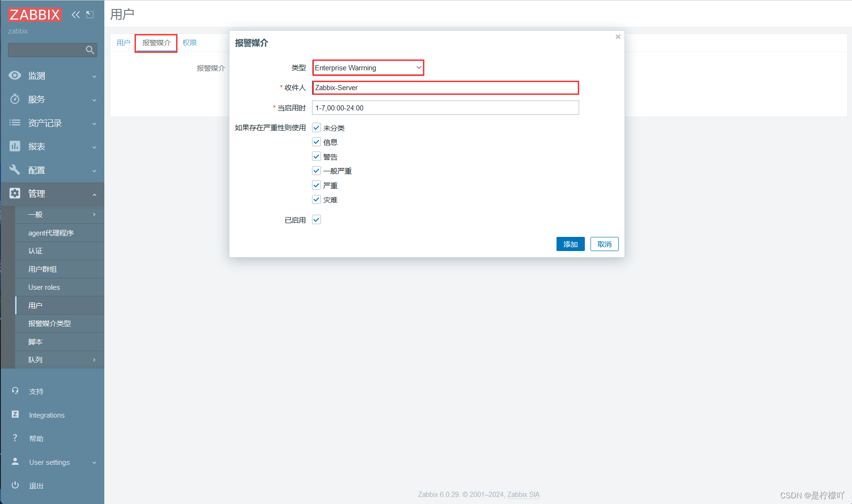Expand the 服务 menu chevron
Image resolution: width=852 pixels, height=504 pixels.
(x=94, y=100)
